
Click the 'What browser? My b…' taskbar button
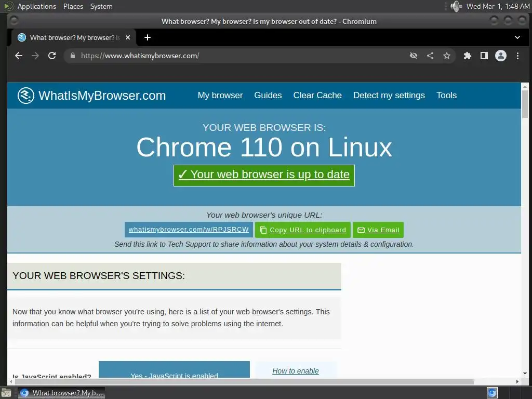pos(61,393)
